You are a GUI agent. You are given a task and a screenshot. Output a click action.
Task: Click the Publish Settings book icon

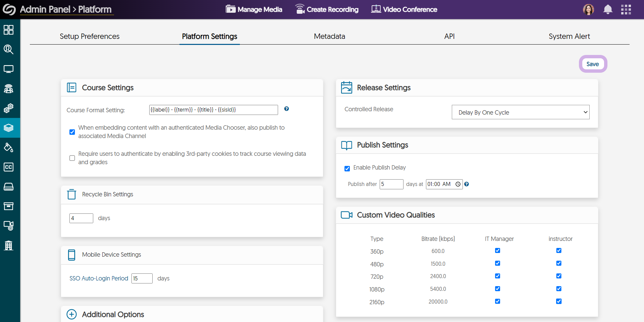point(346,145)
